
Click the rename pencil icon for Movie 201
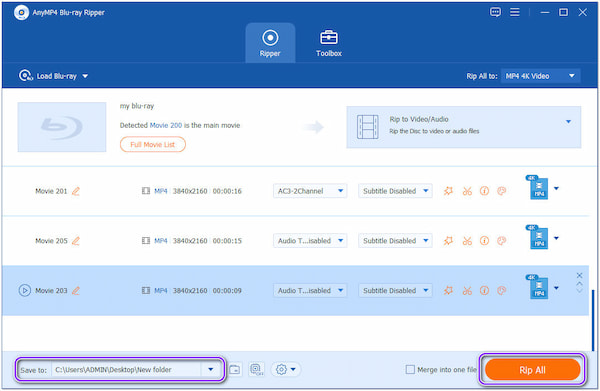(76, 191)
